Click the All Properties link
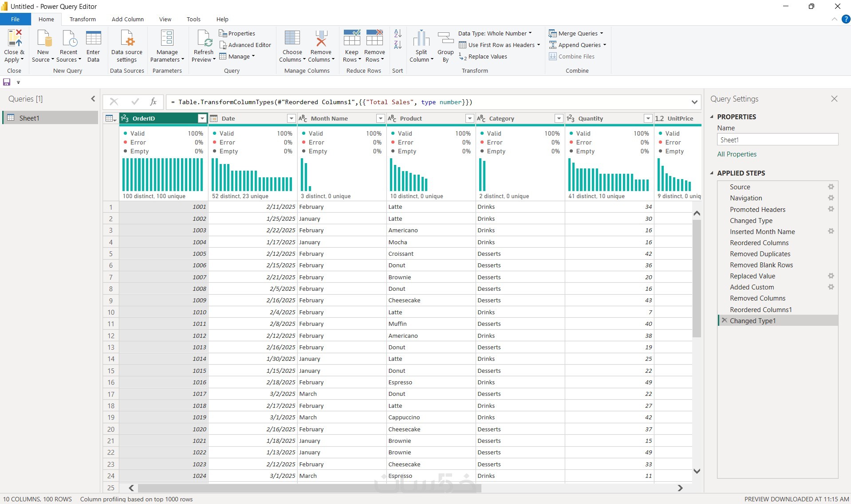This screenshot has height=504, width=851. (x=737, y=154)
